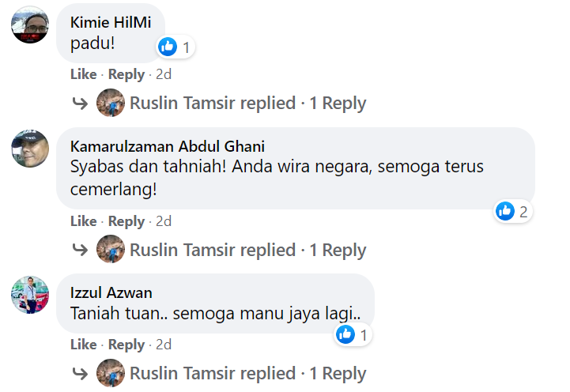Reply to Izzul Azwan's comment
This screenshot has height=392, width=570.
pyautogui.click(x=126, y=345)
